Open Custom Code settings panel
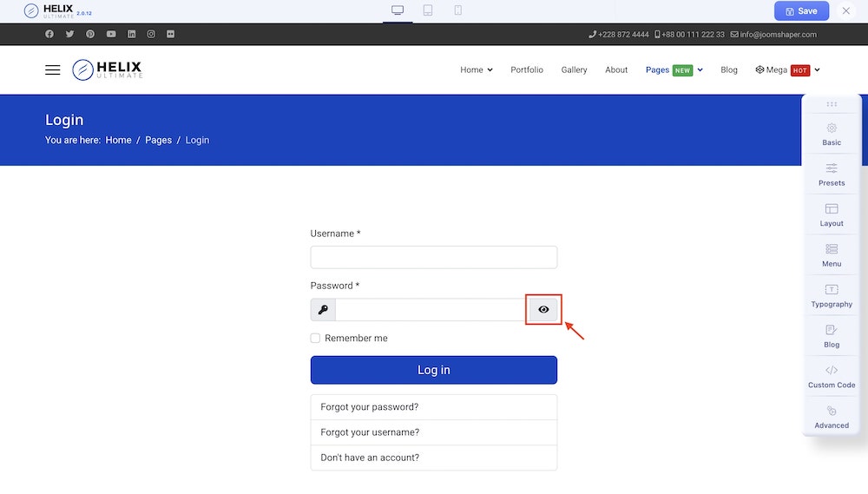The image size is (868, 494). pos(832,376)
